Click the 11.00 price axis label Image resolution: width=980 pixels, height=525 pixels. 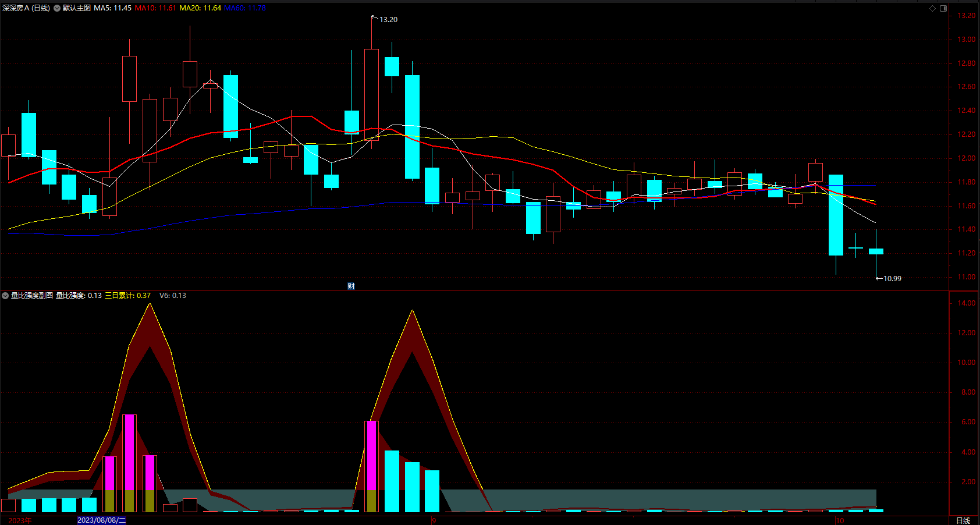(x=967, y=277)
